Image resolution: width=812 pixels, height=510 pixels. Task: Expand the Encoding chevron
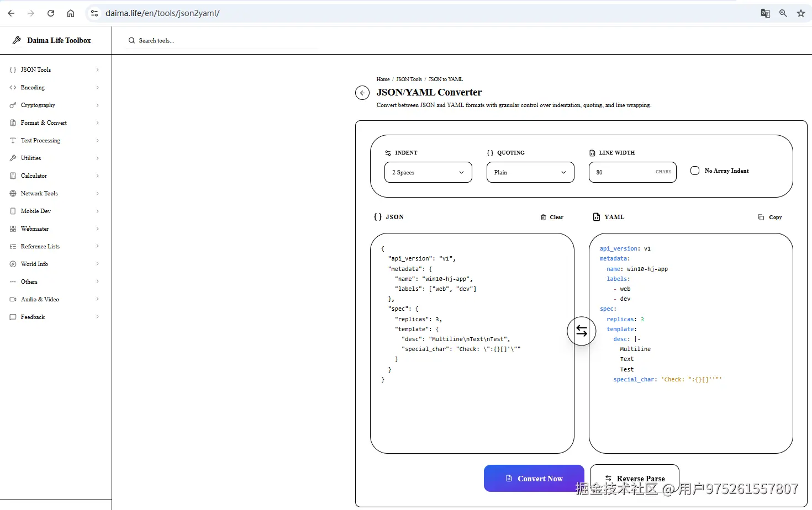(x=98, y=87)
